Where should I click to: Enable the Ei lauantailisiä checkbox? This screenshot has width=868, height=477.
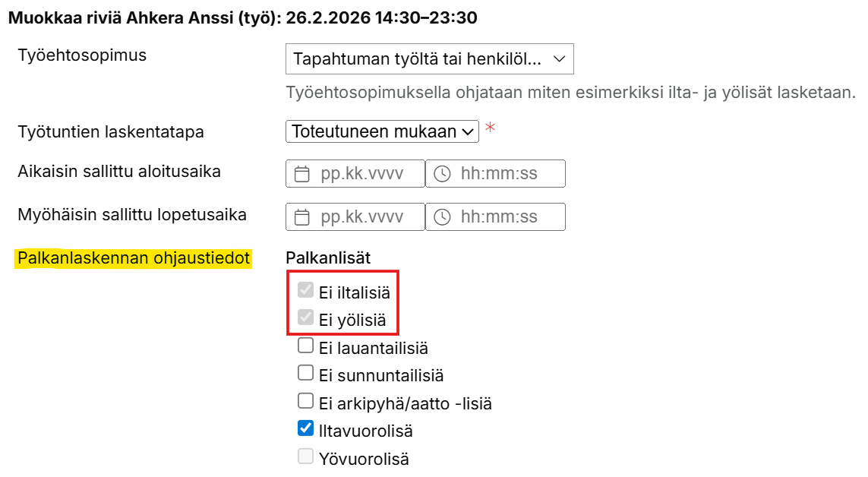tap(305, 346)
